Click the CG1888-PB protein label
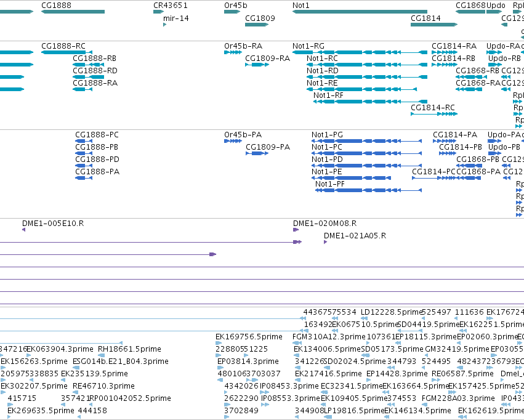524x420 pixels. tap(97, 147)
